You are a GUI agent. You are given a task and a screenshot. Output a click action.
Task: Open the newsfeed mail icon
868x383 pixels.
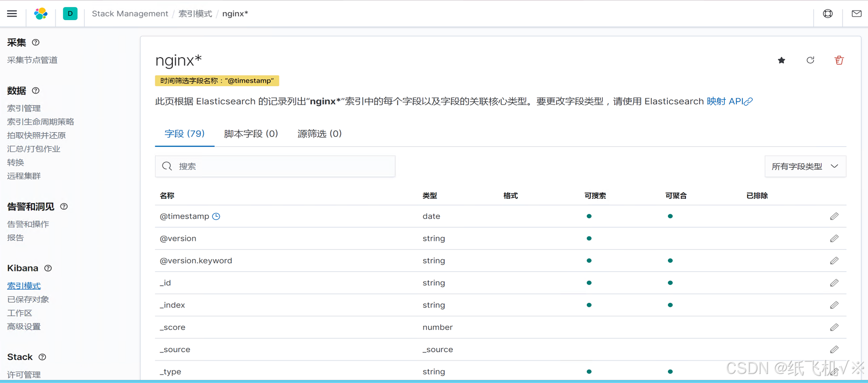point(856,14)
